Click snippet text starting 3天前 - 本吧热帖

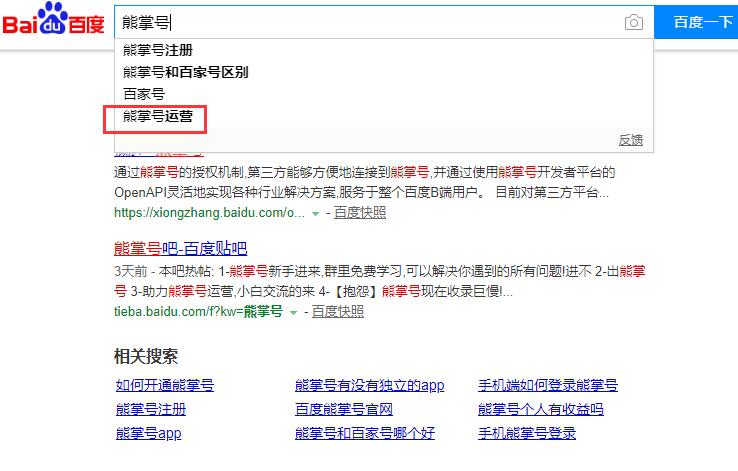379,281
